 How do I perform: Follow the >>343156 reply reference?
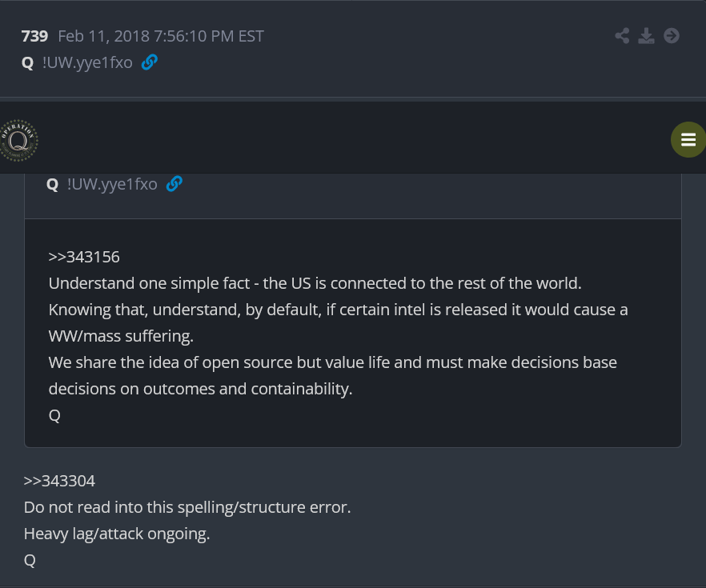[x=84, y=257]
